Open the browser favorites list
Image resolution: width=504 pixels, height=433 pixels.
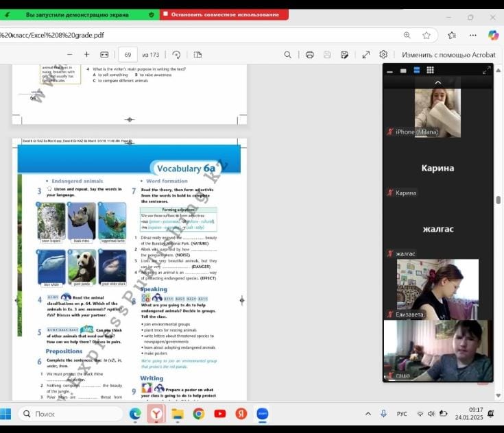pos(451,35)
